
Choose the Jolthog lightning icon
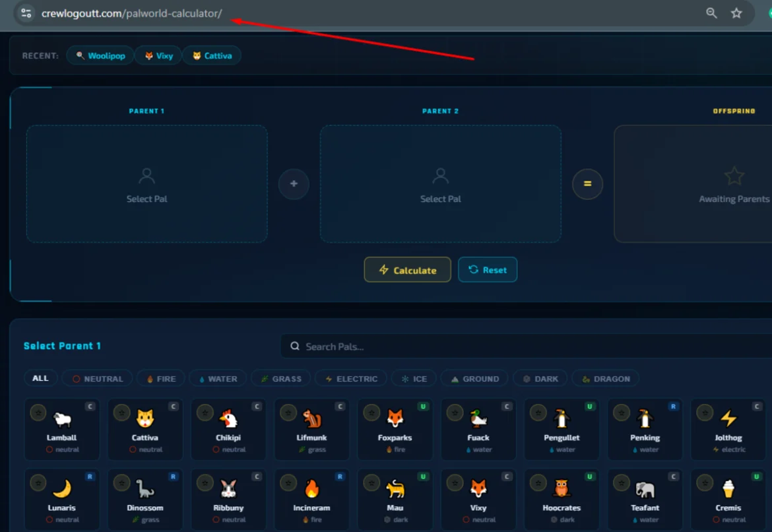(728, 419)
